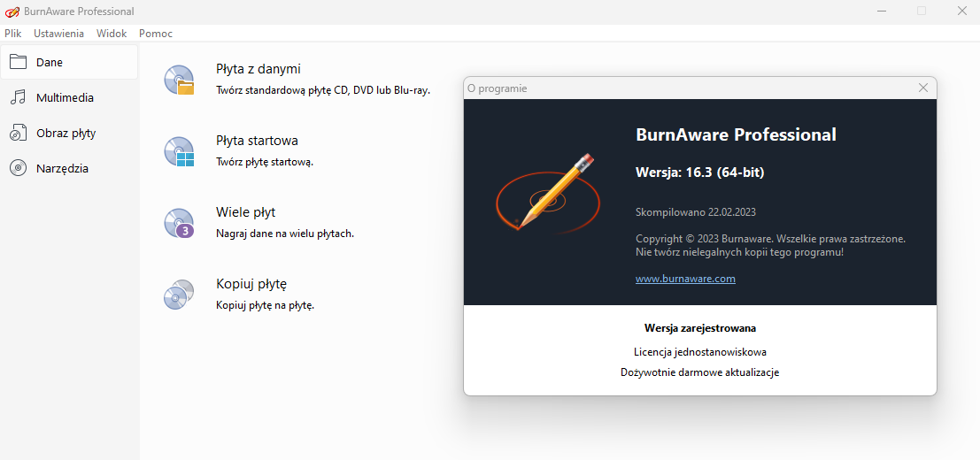
Task: Open Płyta startowa tool
Action: tap(257, 141)
